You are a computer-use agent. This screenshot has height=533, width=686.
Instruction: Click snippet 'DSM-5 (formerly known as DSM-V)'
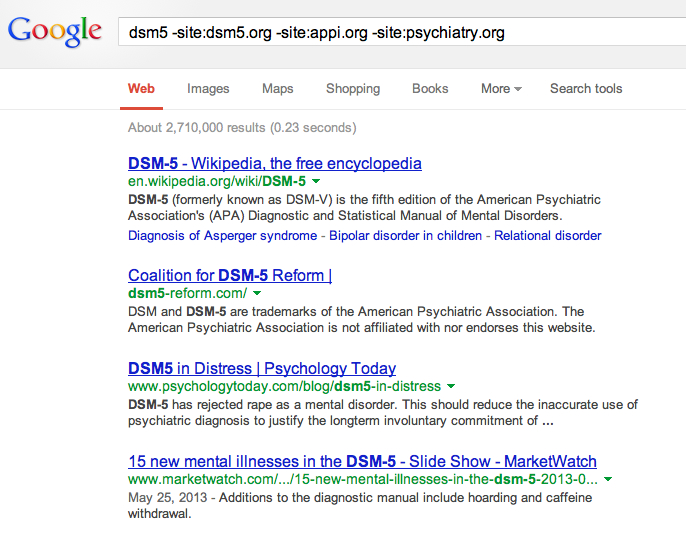click(364, 207)
